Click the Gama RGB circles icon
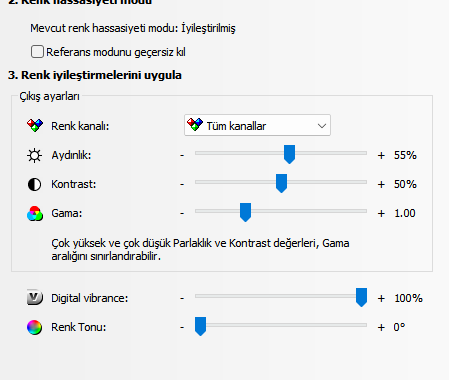Viewport: 449px width, 380px height. (35, 213)
